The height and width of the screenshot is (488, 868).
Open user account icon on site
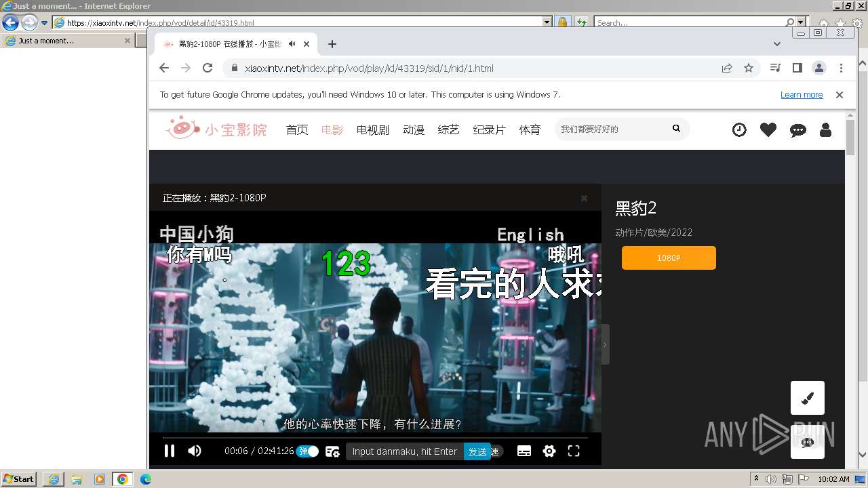coord(825,129)
